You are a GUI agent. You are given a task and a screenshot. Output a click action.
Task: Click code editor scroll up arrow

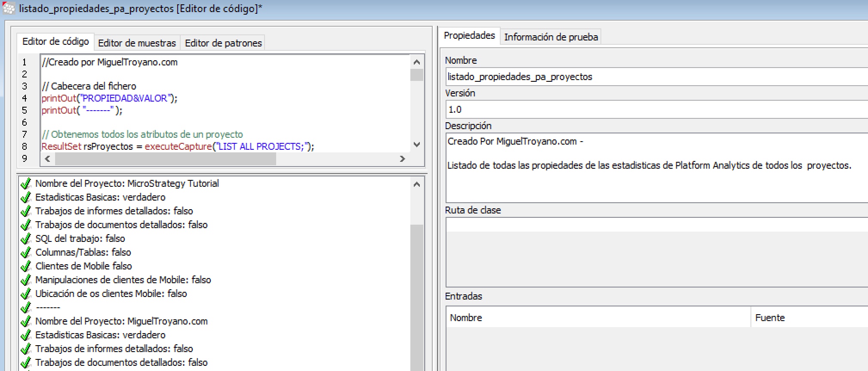416,62
